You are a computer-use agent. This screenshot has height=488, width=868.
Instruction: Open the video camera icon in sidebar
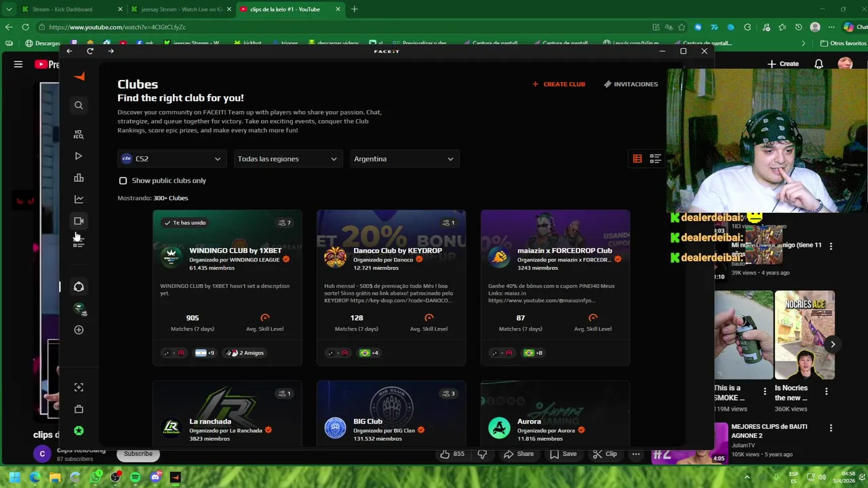[x=79, y=221]
